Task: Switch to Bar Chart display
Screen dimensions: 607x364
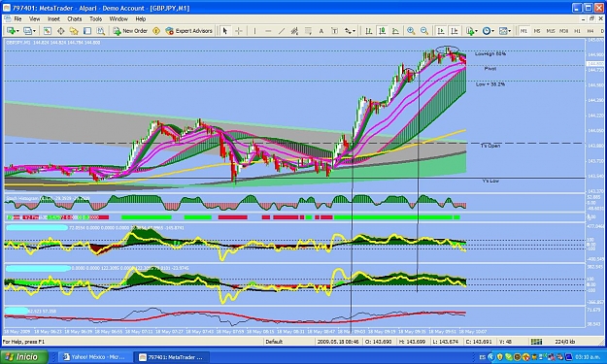Action: point(368,31)
